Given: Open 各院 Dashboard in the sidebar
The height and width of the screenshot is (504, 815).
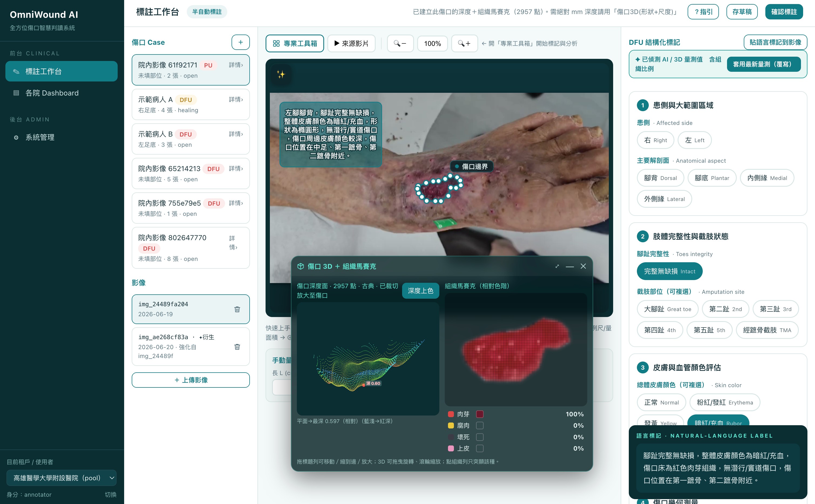Looking at the screenshot, I should click(61, 93).
